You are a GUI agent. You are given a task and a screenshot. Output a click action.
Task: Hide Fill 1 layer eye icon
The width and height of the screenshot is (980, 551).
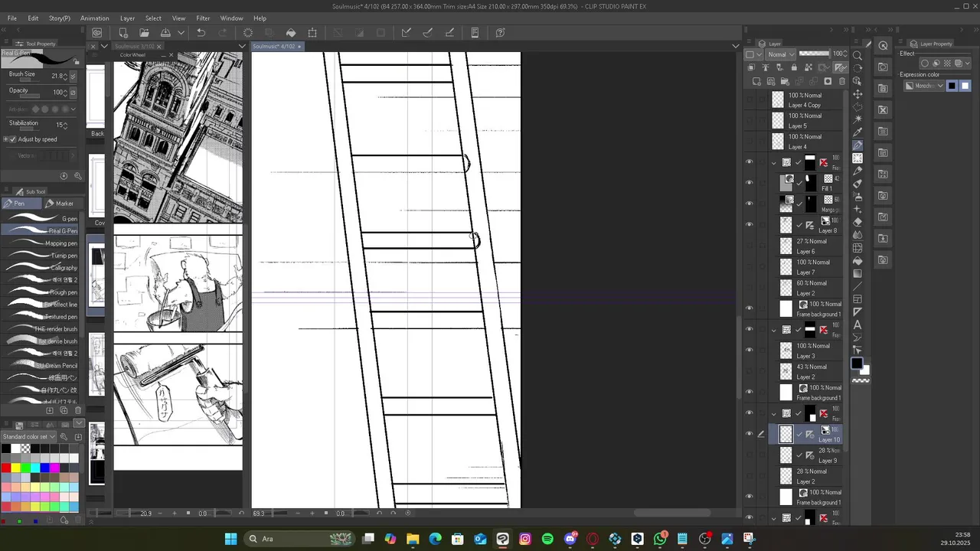(x=749, y=182)
